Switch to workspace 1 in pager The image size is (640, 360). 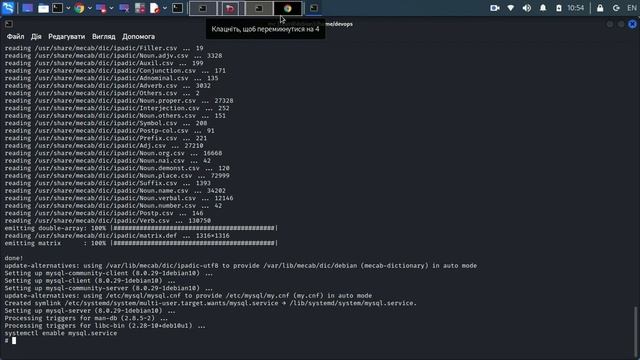pos(202,8)
